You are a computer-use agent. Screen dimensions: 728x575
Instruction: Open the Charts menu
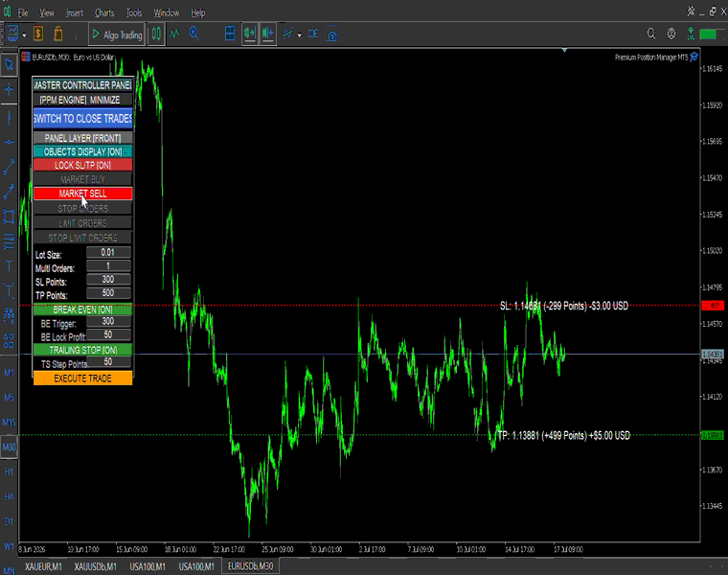tap(104, 13)
